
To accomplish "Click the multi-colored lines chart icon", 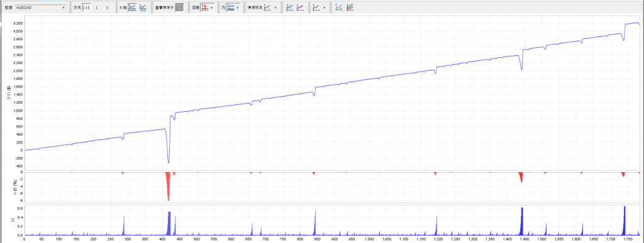I will [350, 8].
